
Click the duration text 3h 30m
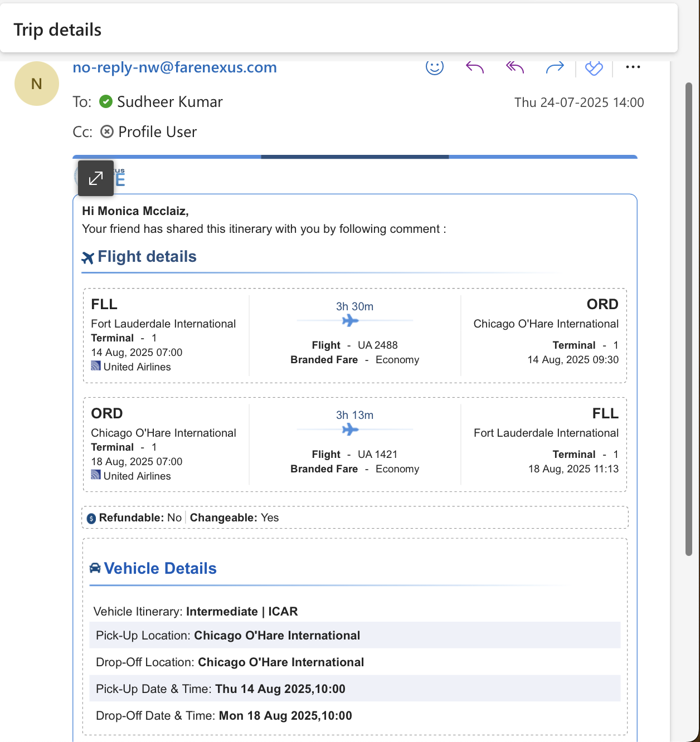[354, 306]
